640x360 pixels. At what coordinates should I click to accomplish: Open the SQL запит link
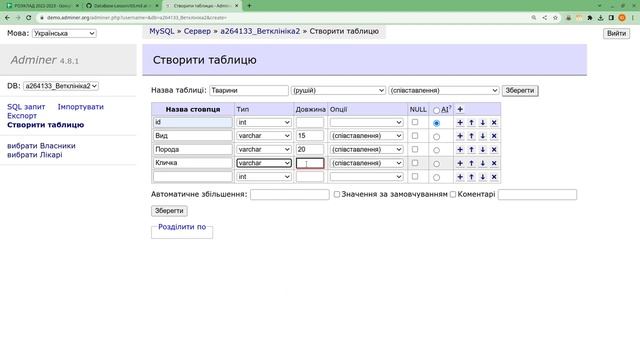[x=26, y=107]
